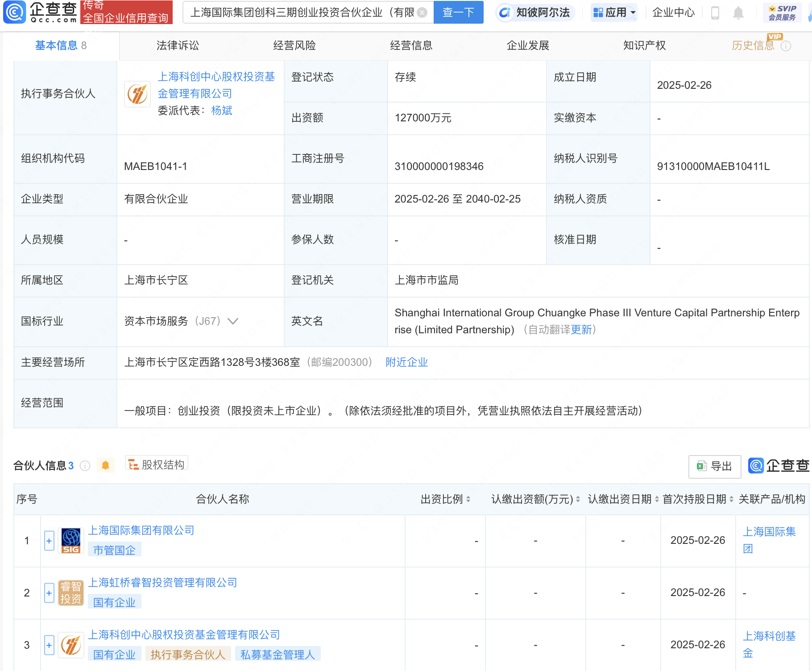Expand row 2 上海虹桥睿智投资 details
Viewport: 812px width, 671px height.
pyautogui.click(x=49, y=593)
